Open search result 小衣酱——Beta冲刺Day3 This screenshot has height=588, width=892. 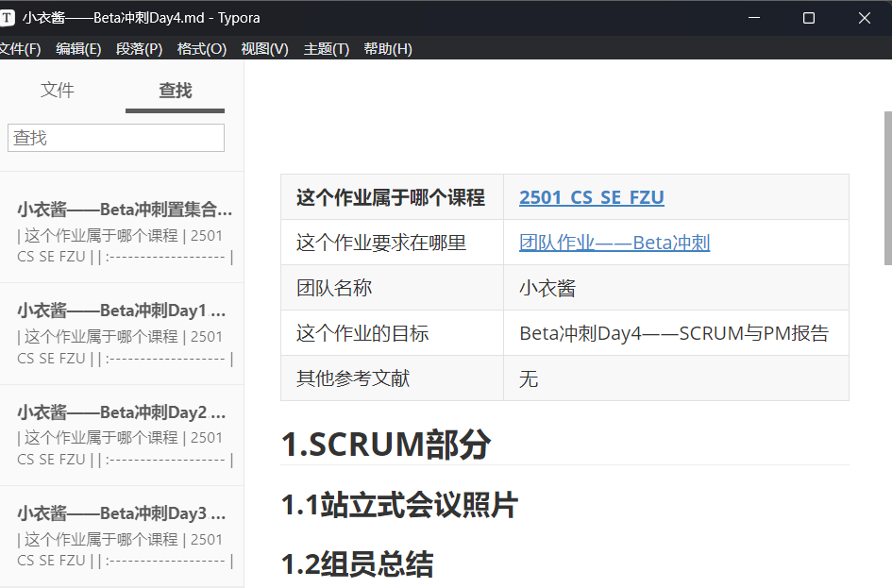[x=122, y=536]
